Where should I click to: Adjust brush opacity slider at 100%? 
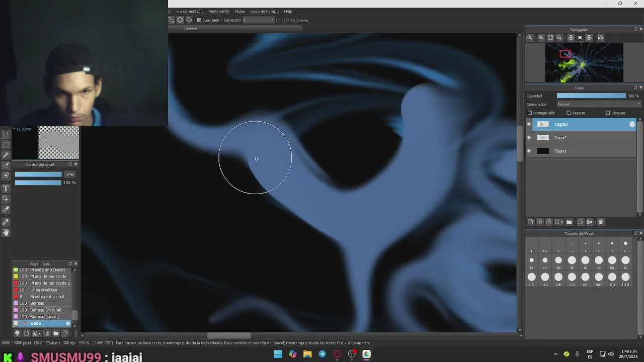(x=38, y=183)
